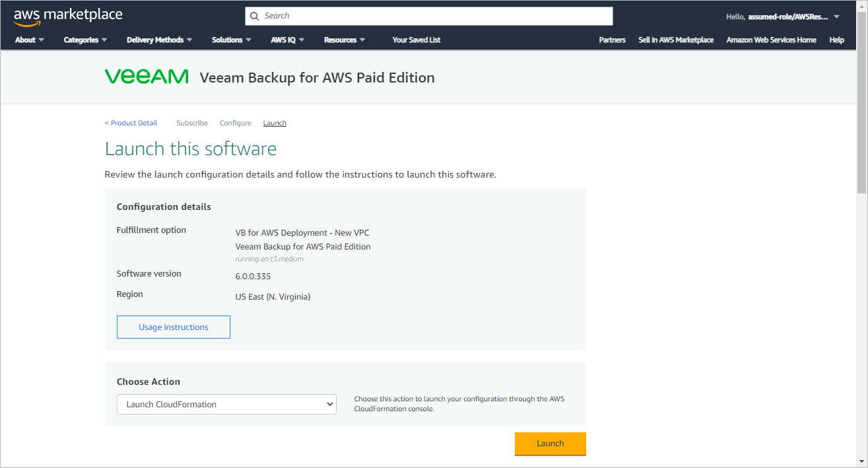Visit Amazon Web Services Home
The width and height of the screenshot is (868, 468).
click(771, 40)
